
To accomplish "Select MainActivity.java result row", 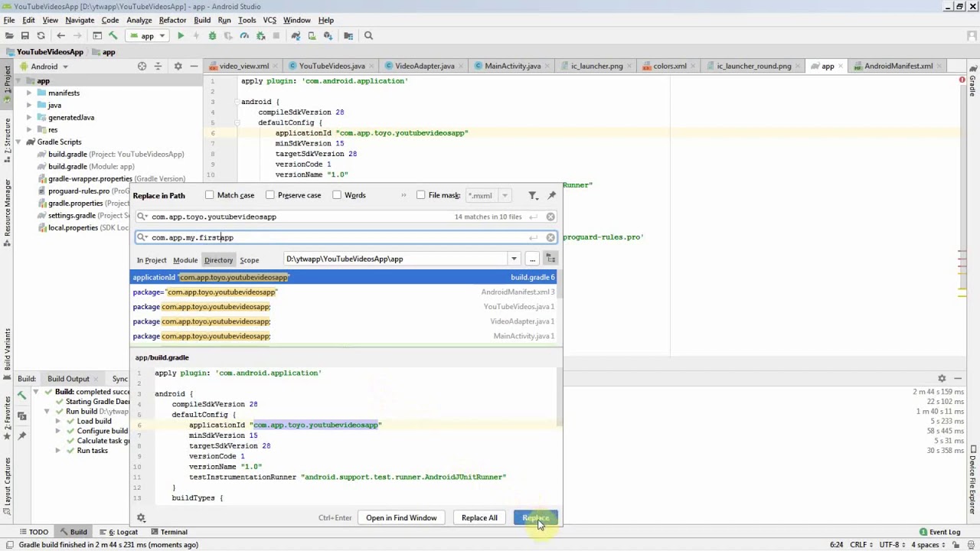I will click(x=344, y=336).
